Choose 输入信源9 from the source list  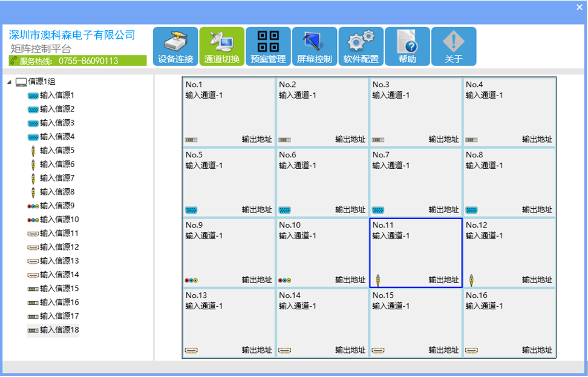(x=57, y=206)
